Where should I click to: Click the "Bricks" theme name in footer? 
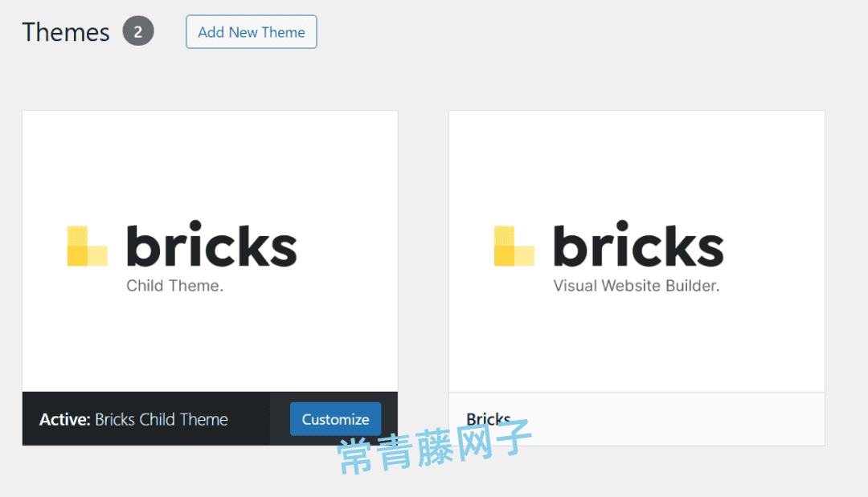[x=488, y=418]
